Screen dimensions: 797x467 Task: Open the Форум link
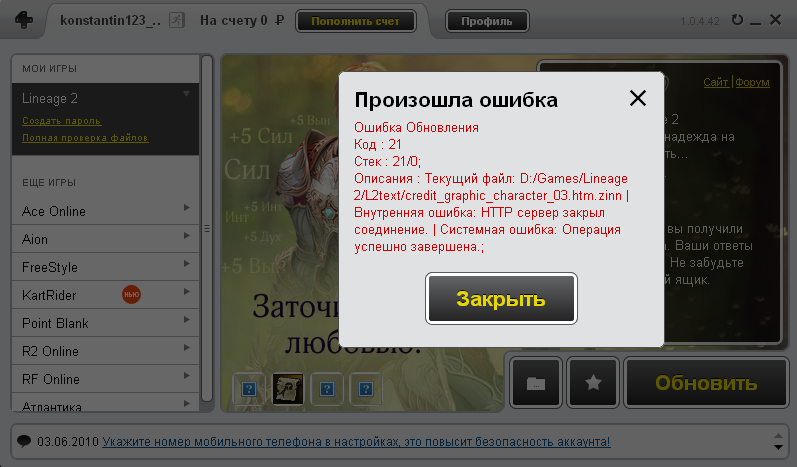click(752, 82)
